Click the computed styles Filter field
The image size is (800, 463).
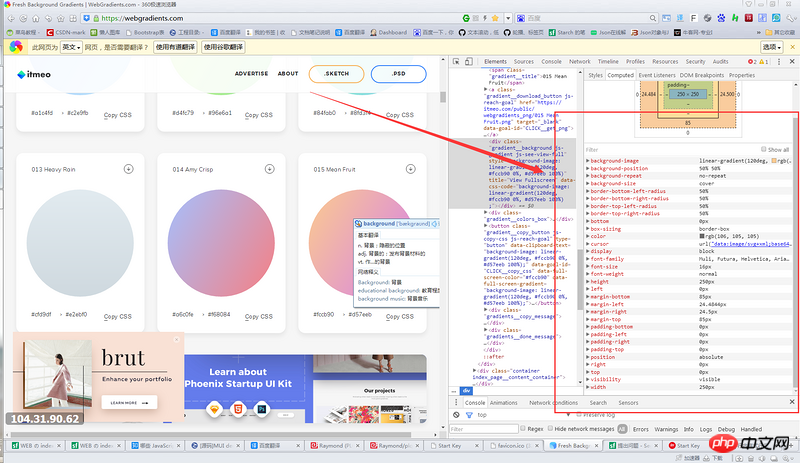(x=671, y=150)
